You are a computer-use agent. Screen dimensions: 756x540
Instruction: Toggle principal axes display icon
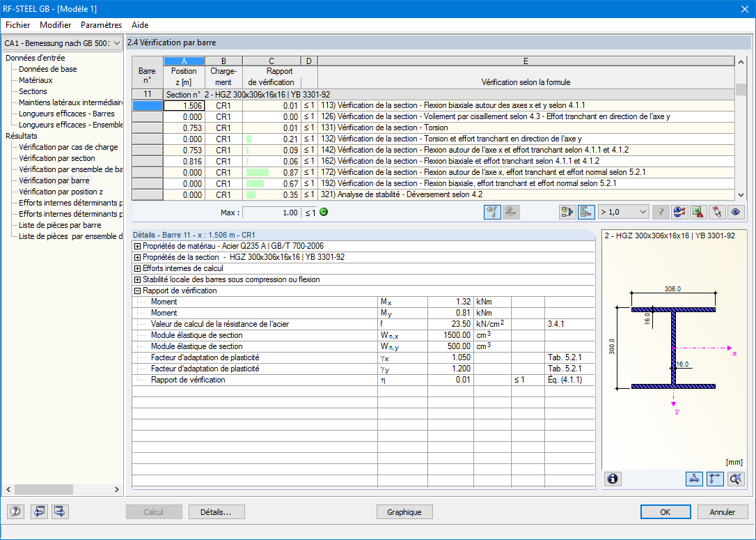(715, 479)
